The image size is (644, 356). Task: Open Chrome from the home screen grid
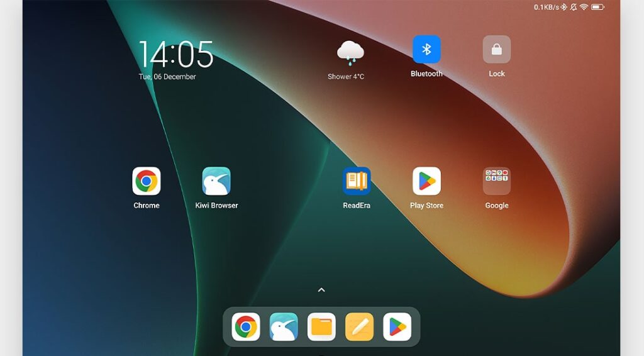point(146,181)
